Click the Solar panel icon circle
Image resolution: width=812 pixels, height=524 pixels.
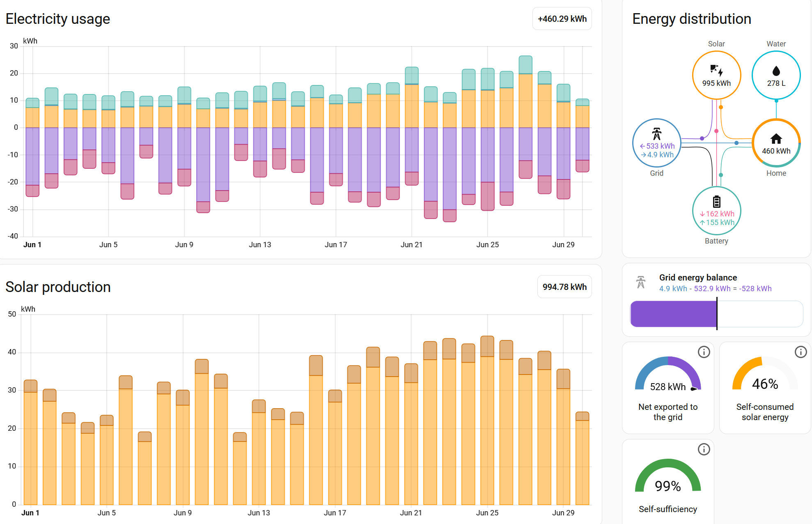[716, 75]
